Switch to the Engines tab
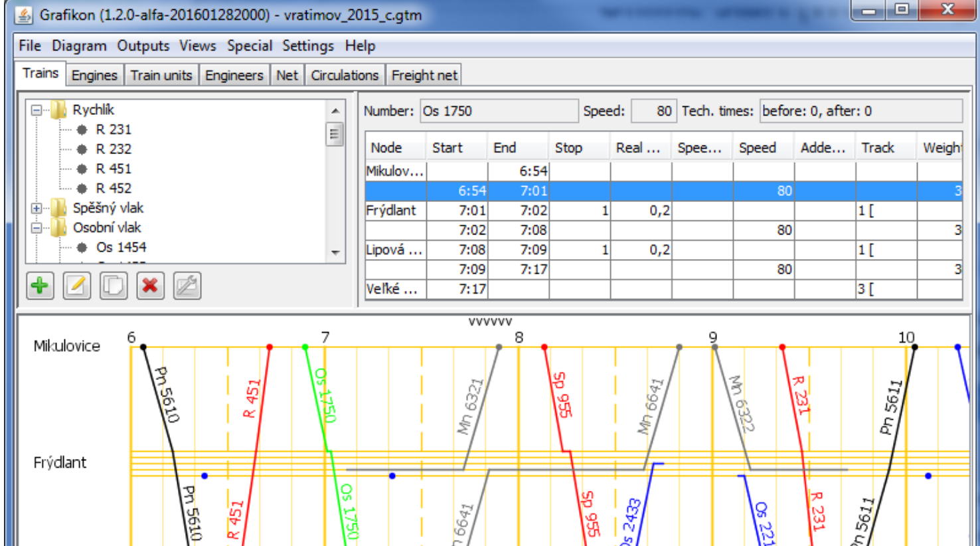The width and height of the screenshot is (980, 546). [94, 75]
